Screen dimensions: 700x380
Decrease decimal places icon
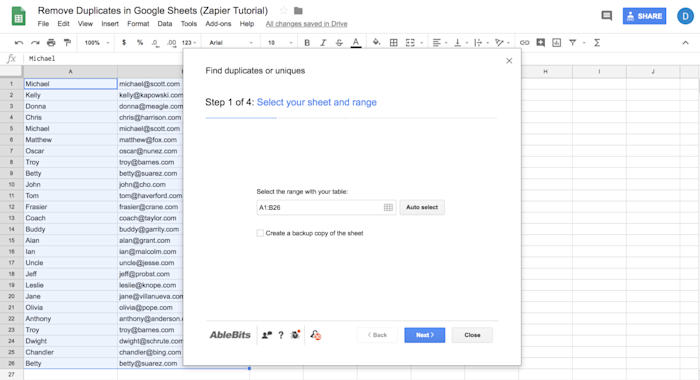click(155, 43)
